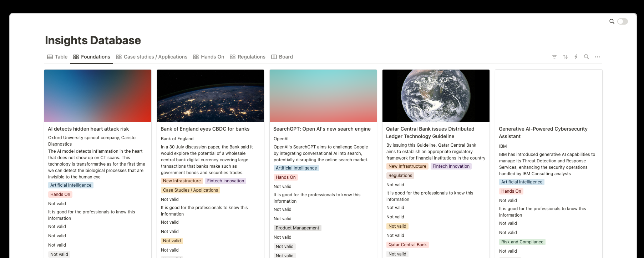Switch to Case studies / Applications tab
The width and height of the screenshot is (644, 258).
(x=152, y=57)
